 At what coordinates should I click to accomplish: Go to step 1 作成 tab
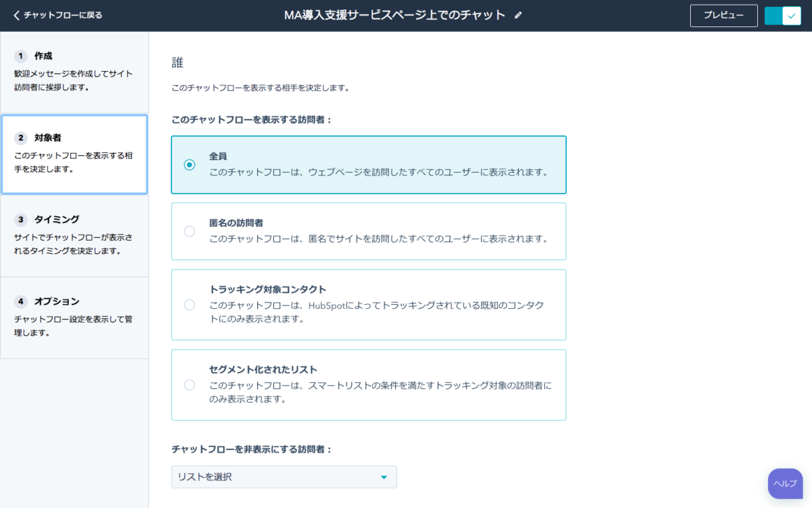click(x=74, y=72)
